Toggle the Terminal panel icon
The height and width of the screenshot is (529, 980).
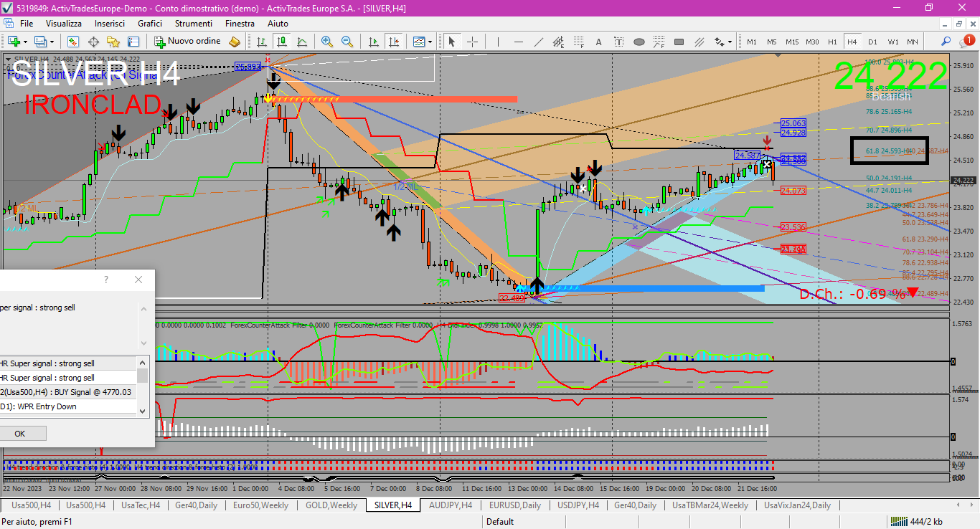tap(133, 42)
